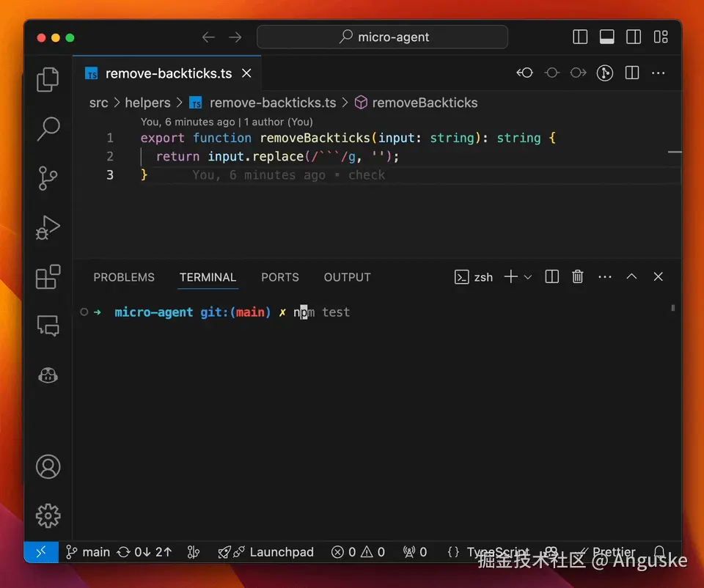Click the return keyword on line 2
This screenshot has height=588, width=704.
pos(177,156)
